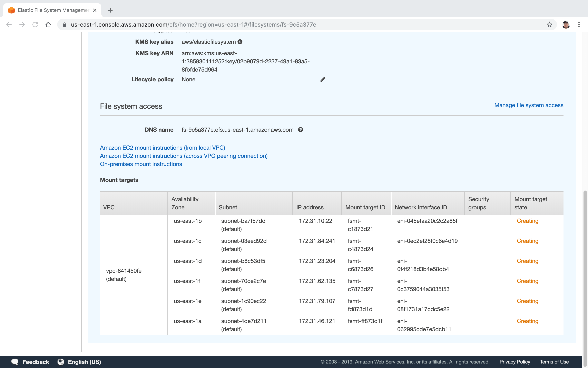
Task: Click the address bar URL
Action: pos(193,25)
